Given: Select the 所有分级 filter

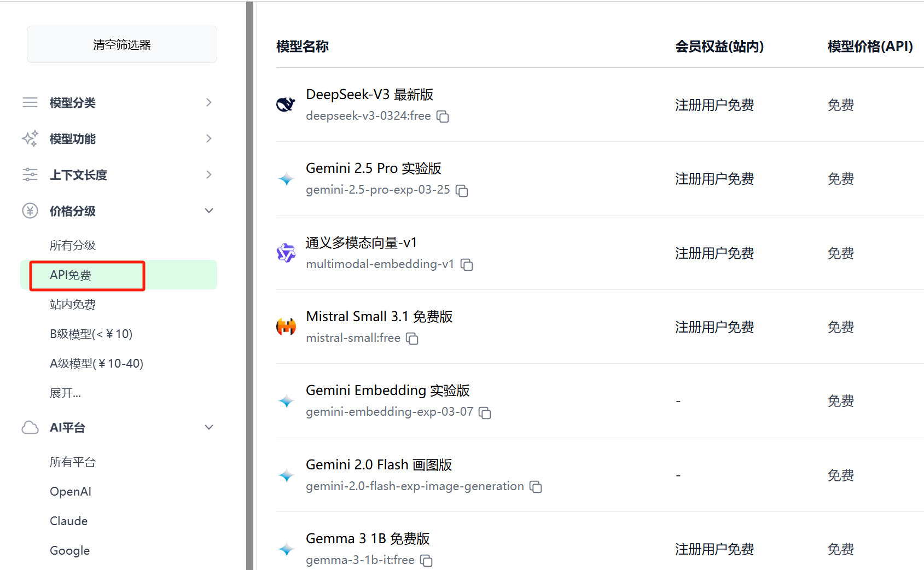Looking at the screenshot, I should point(73,245).
